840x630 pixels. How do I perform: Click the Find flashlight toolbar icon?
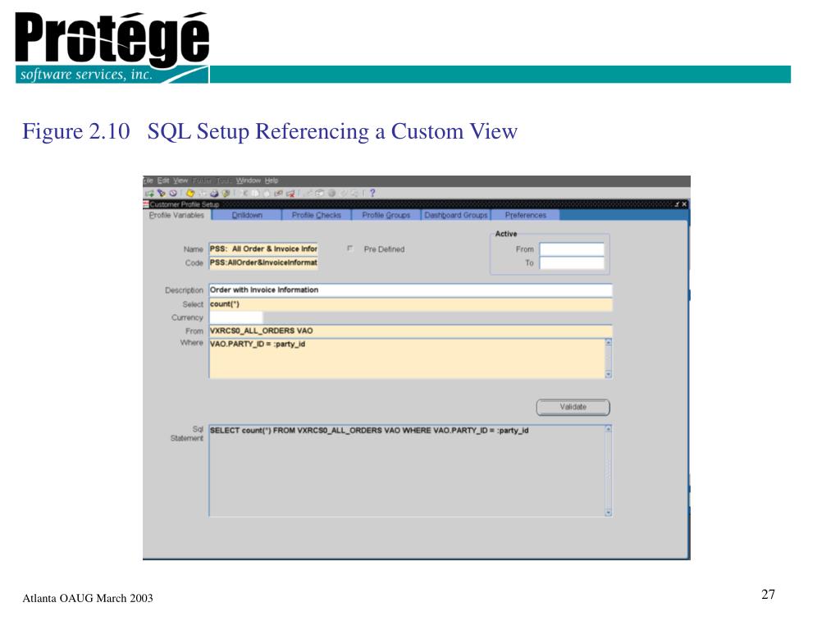point(162,194)
